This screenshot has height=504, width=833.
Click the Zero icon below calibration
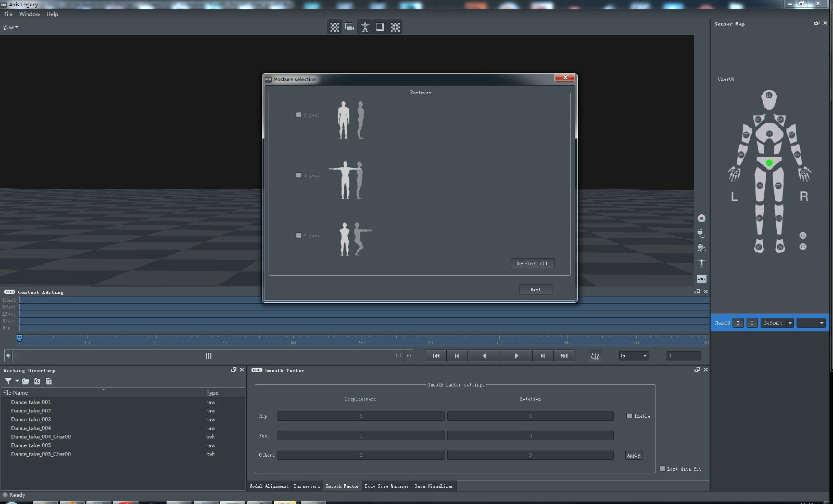[701, 279]
